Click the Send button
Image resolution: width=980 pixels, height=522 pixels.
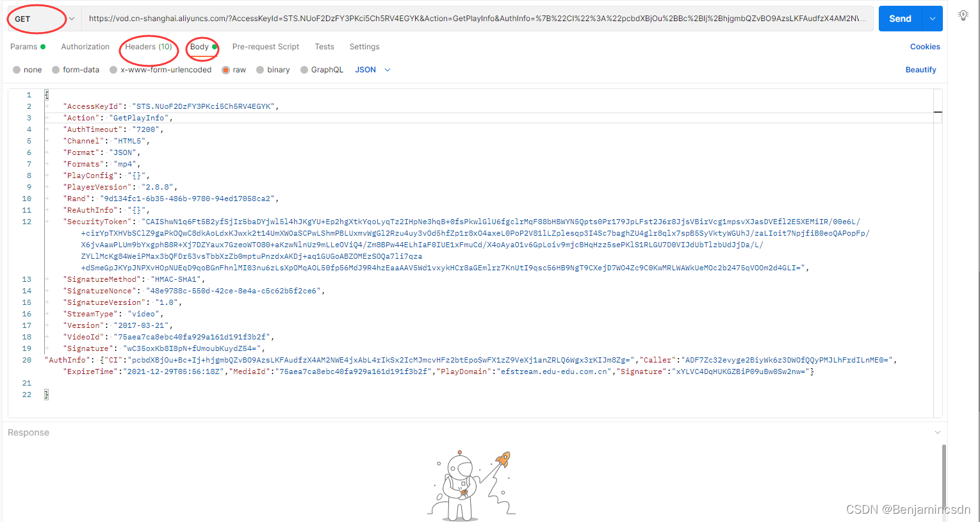(899, 19)
